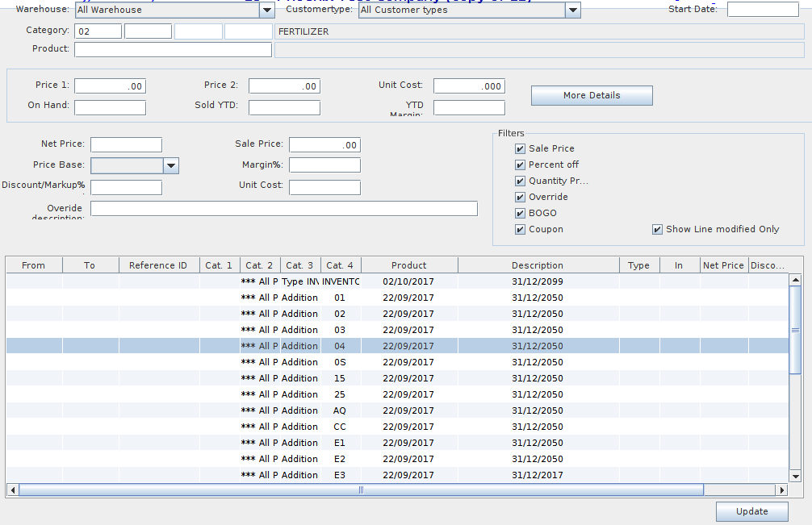Click the horizontal scroll right arrow
Screen dimensions: 812x525
781,490
